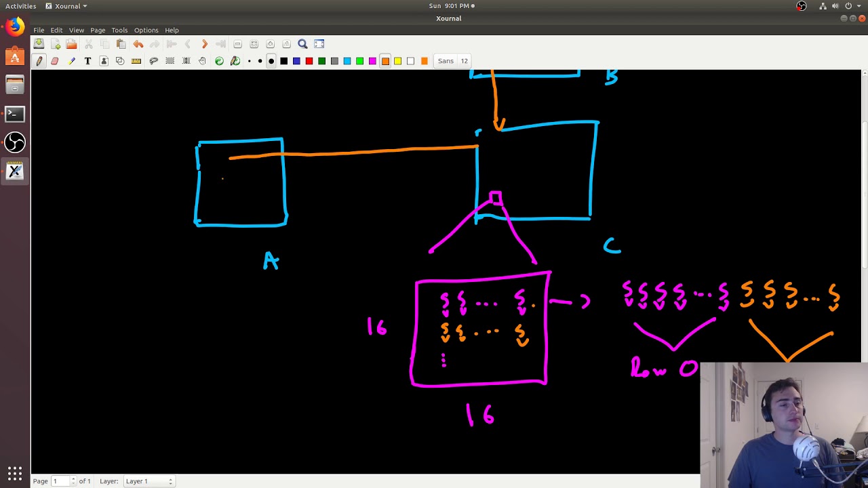
Task: Switch to the Default Pen
Action: pos(235,61)
